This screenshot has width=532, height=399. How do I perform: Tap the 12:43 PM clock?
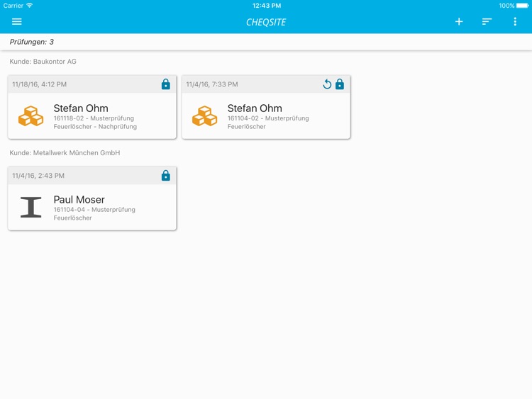(266, 6)
